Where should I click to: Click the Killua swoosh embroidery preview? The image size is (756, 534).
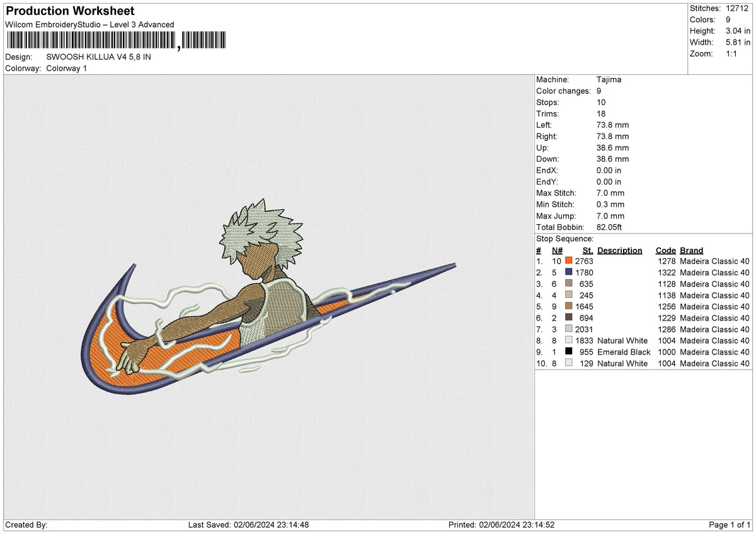(x=265, y=296)
